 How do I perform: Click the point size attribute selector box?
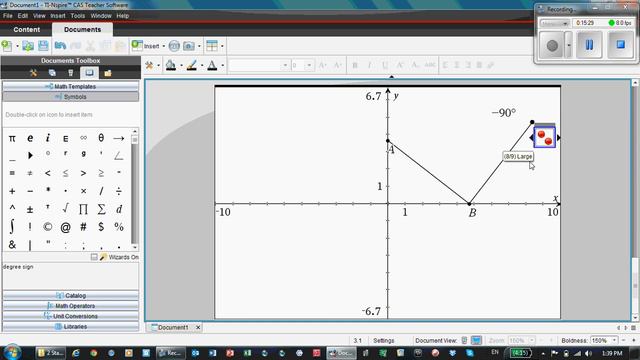[x=544, y=137]
